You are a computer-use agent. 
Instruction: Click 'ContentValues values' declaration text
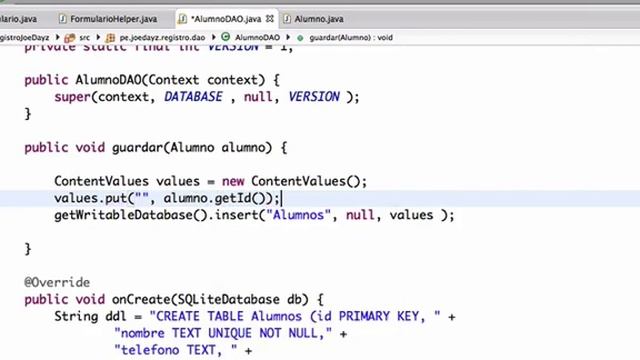click(x=127, y=181)
